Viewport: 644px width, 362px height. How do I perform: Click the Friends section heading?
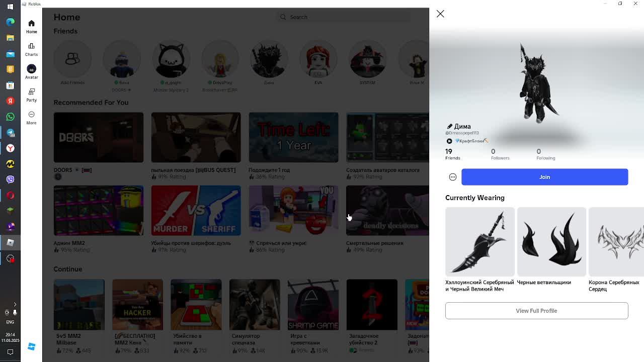tap(65, 31)
